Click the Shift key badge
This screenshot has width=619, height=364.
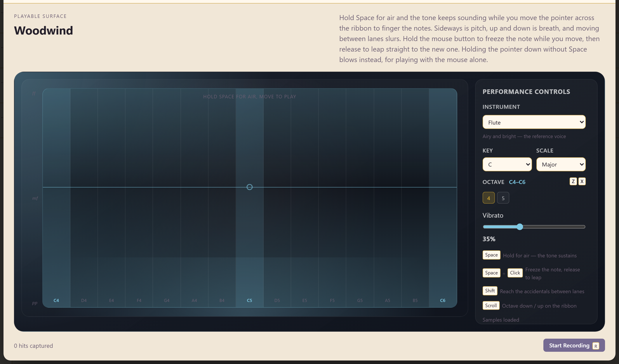490,291
